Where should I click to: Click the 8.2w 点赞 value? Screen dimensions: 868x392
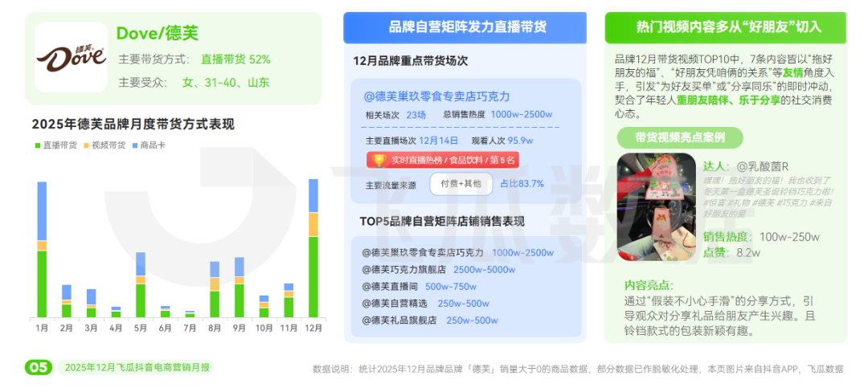748,253
